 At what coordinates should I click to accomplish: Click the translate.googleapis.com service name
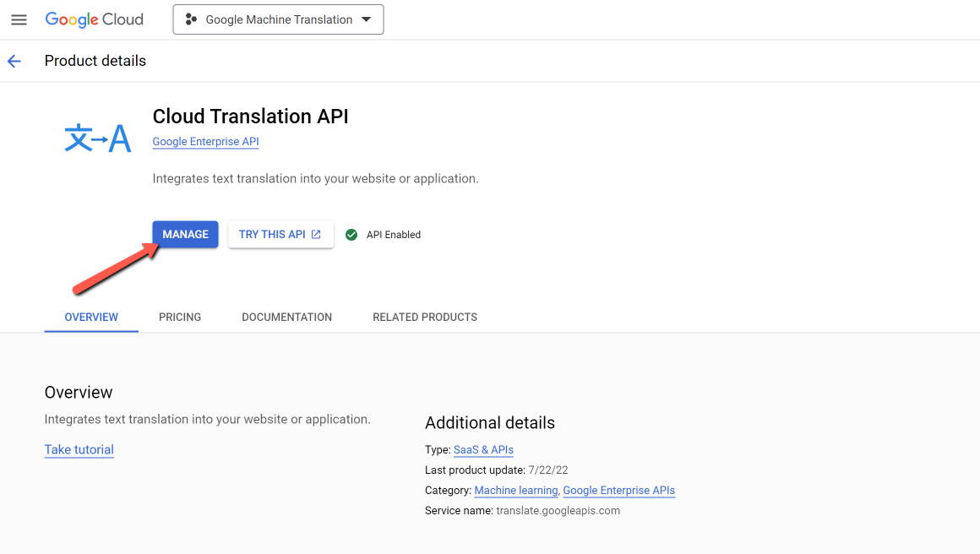coord(558,511)
